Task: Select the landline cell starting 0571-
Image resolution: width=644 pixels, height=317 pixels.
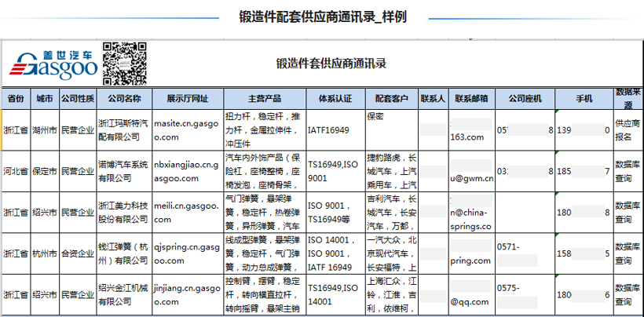Action: pyautogui.click(x=525, y=253)
